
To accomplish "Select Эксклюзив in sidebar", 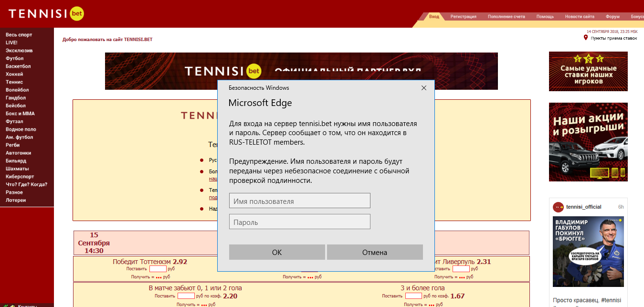I will coord(19,51).
